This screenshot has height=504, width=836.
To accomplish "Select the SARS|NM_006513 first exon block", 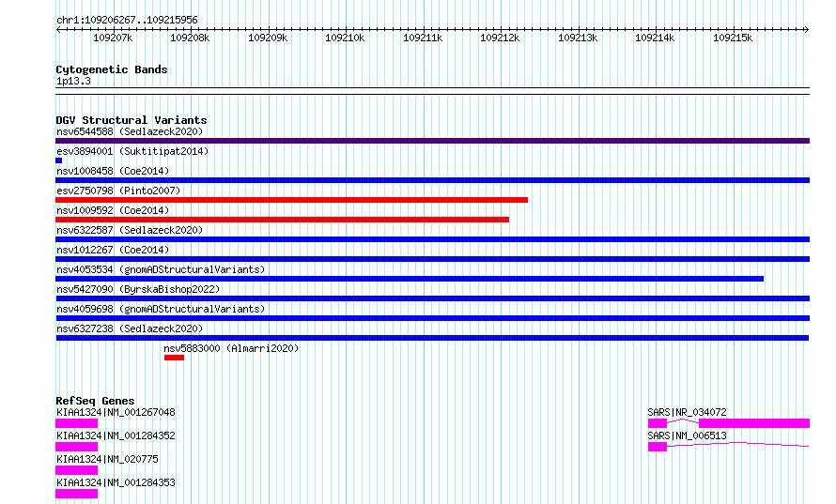I will point(658,447).
